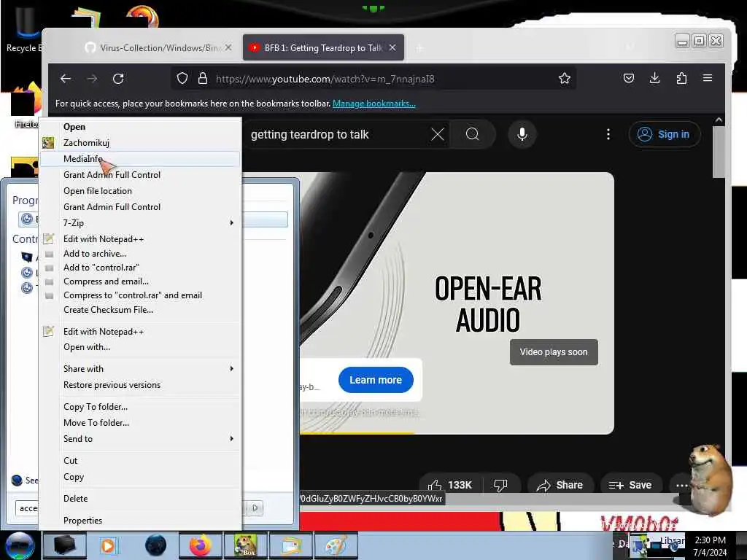The image size is (747, 560).
Task: Dislike the video
Action: coord(500,485)
